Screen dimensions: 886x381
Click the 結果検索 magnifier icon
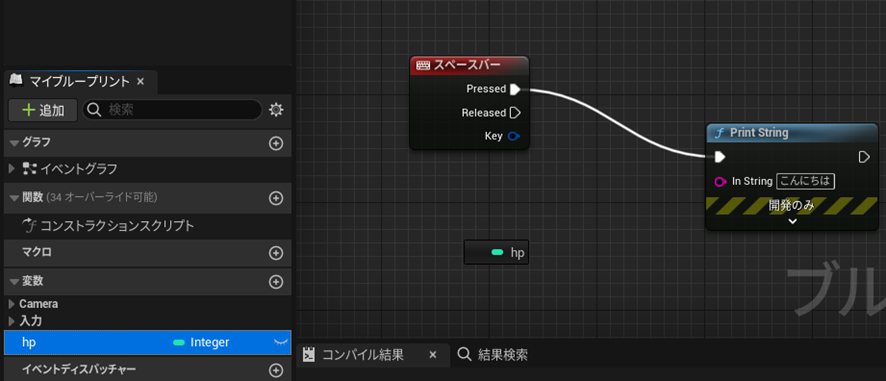tap(464, 354)
